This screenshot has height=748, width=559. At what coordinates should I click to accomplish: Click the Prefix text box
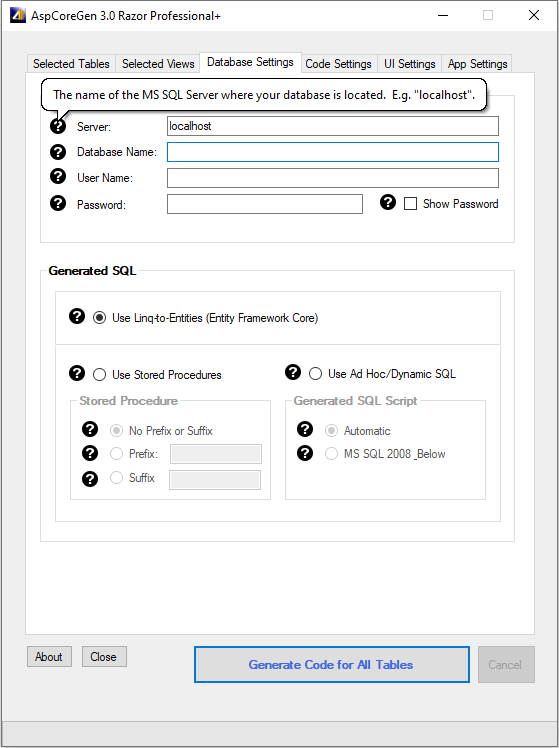click(216, 454)
